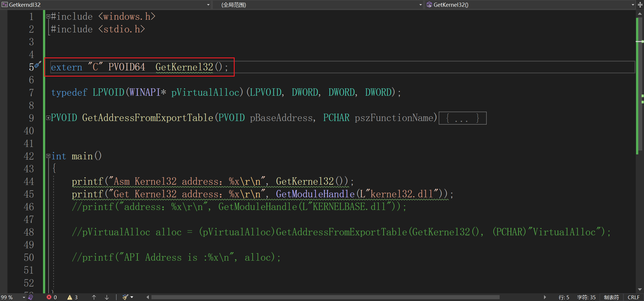Viewport: 644px width, 301px height.
Task: Expand the GetAddressFromExportTable function on line 9
Action: (x=48, y=118)
